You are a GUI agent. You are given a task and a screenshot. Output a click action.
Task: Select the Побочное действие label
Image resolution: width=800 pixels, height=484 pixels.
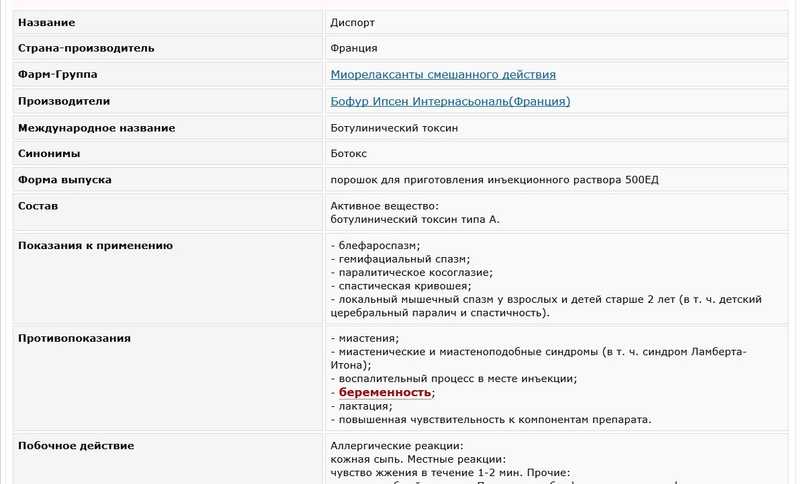pos(76,445)
